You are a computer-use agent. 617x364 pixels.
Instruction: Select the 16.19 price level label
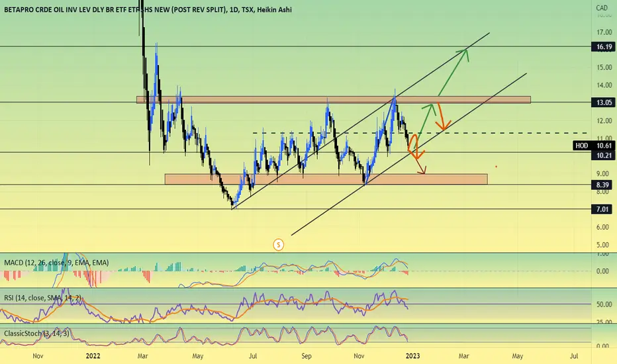604,47
